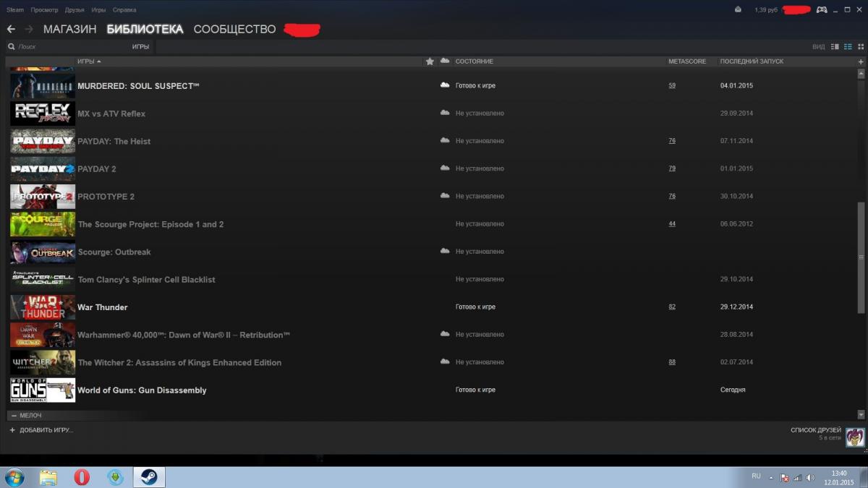Click the Steam taskbar icon
This screenshot has height=488, width=868.
pos(149,477)
